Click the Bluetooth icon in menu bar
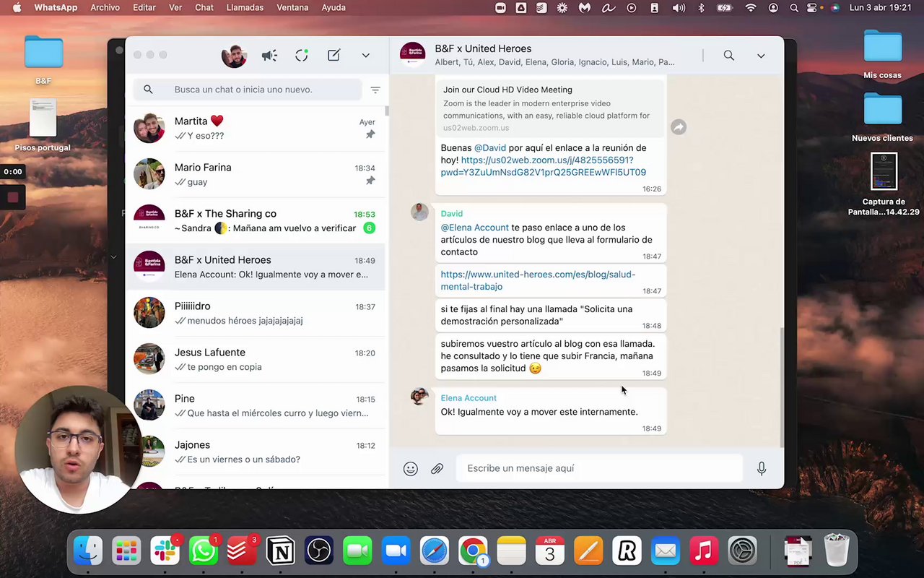Viewport: 924px width, 578px height. [700, 8]
